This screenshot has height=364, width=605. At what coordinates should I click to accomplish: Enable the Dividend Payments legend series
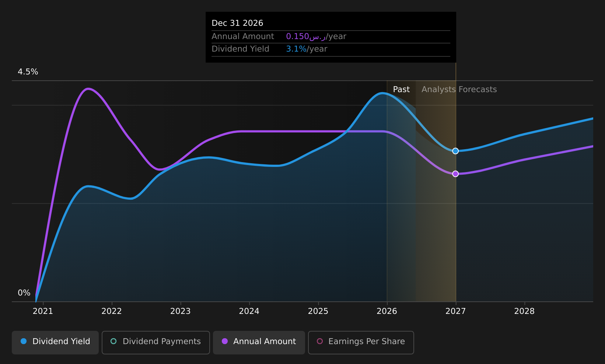tap(156, 343)
